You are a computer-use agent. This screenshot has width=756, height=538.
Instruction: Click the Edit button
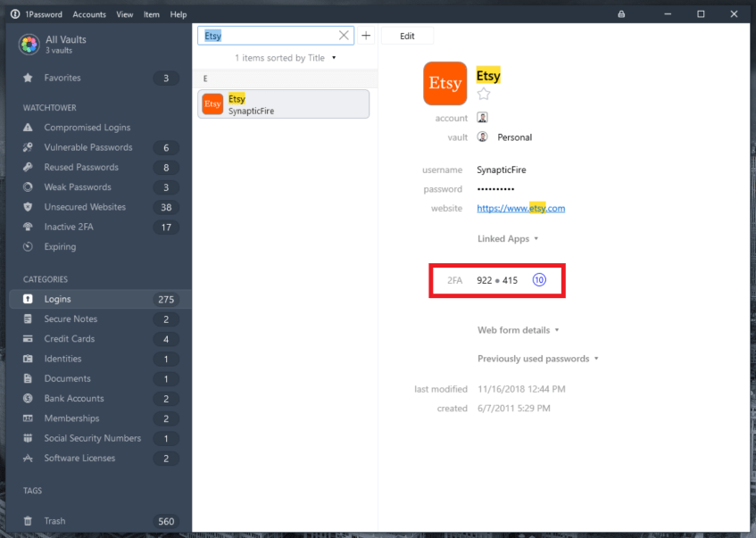tap(407, 36)
